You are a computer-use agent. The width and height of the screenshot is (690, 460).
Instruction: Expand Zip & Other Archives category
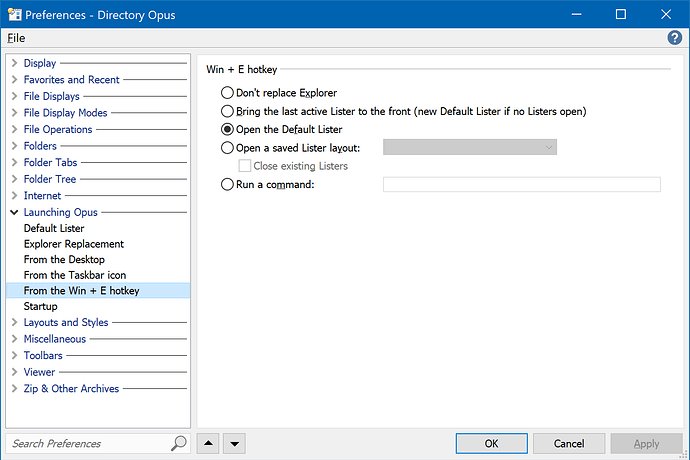tap(15, 389)
